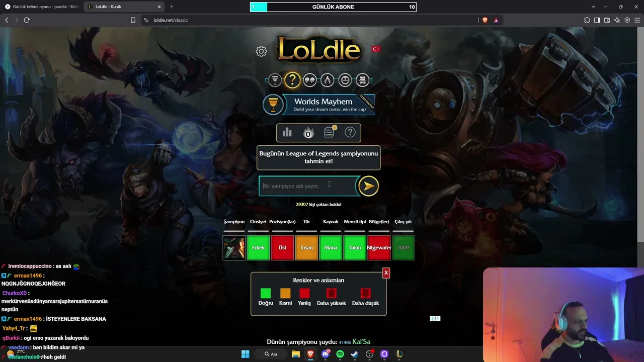
Task: Bookmark this page
Action: click(x=133, y=20)
